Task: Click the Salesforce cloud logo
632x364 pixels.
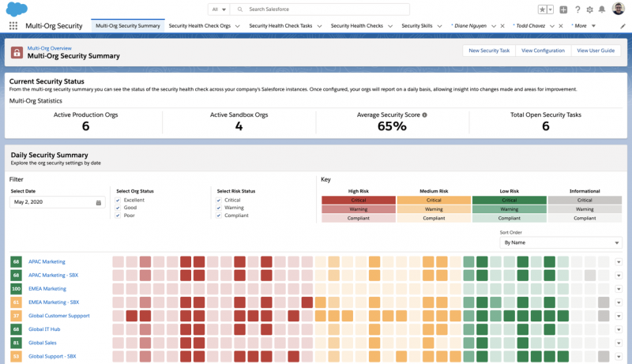Action: pyautogui.click(x=17, y=9)
